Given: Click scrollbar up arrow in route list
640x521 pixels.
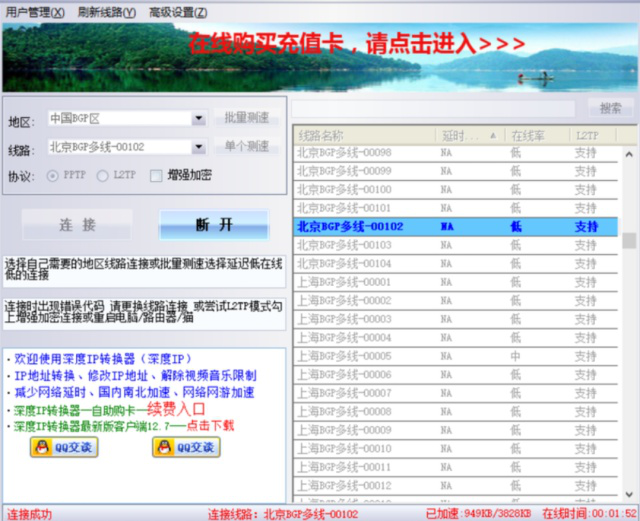Looking at the screenshot, I should [x=629, y=154].
